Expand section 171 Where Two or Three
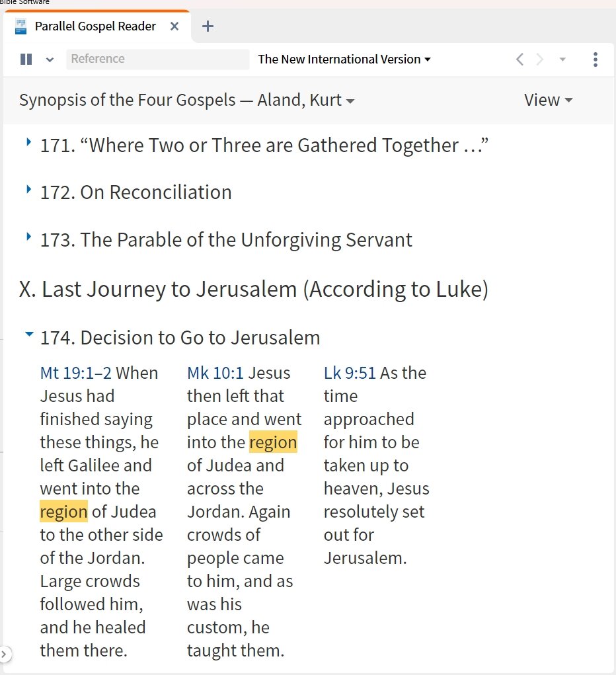 28,142
